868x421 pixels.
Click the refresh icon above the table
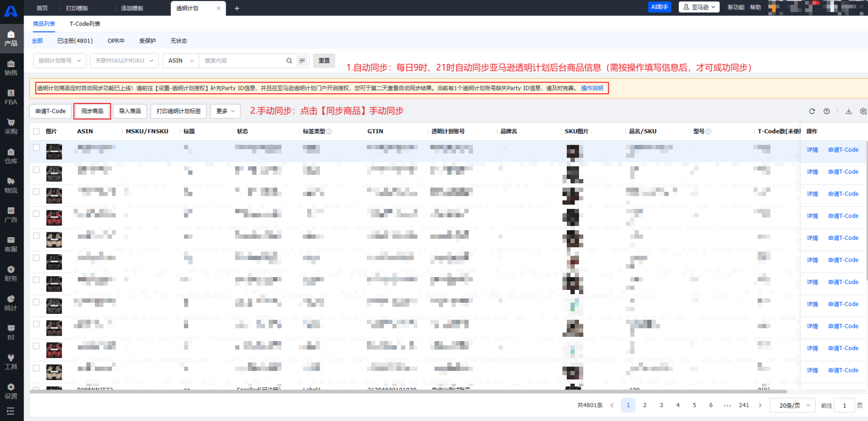[x=811, y=111]
